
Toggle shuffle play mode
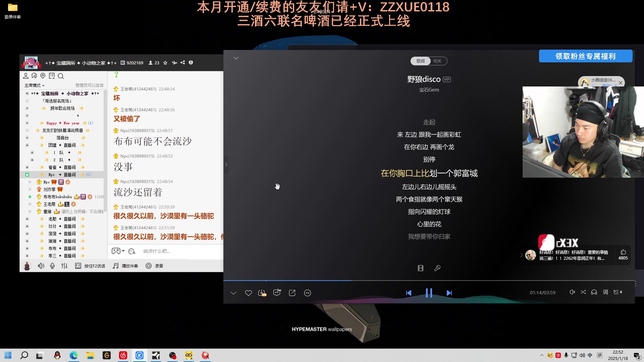click(583, 292)
